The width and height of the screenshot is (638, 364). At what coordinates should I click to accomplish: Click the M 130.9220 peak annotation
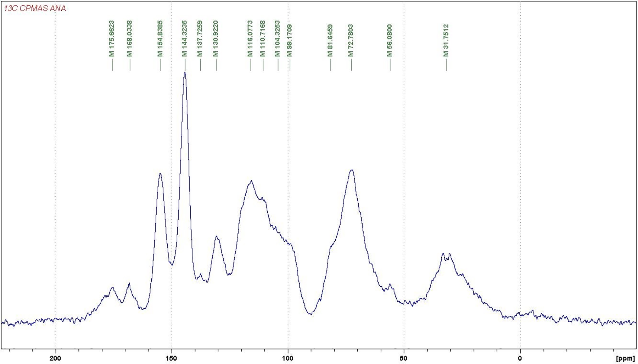216,39
